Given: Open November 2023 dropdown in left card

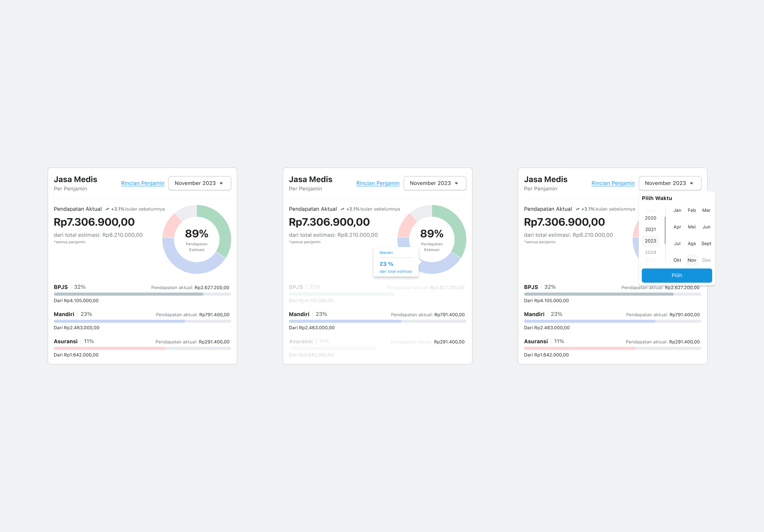Looking at the screenshot, I should coord(200,183).
